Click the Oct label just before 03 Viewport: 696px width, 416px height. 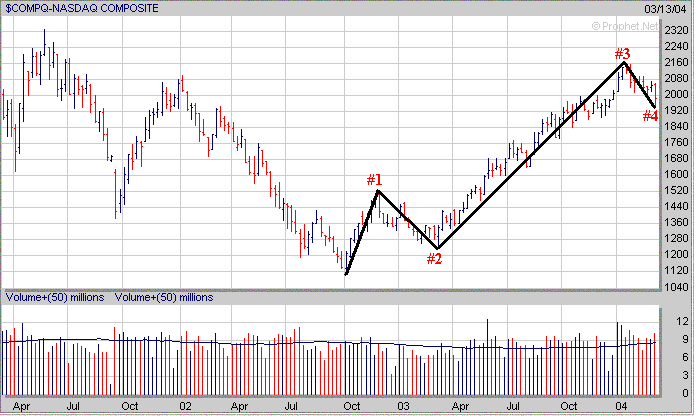point(352,406)
